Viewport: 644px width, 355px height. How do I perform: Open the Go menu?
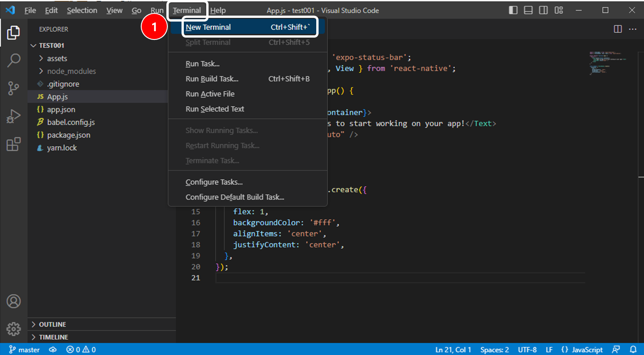(137, 10)
